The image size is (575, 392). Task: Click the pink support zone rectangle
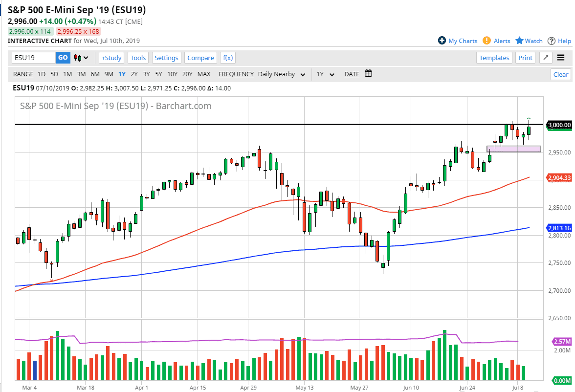(x=514, y=149)
